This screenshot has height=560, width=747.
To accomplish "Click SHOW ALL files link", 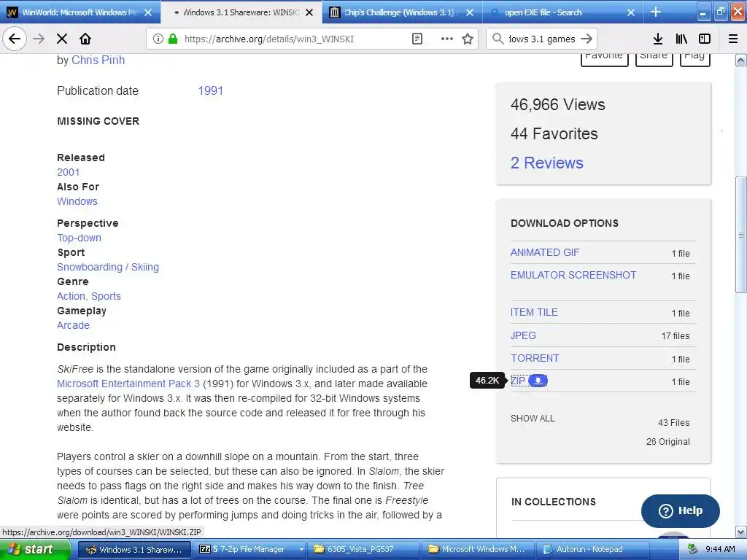I will (x=533, y=418).
